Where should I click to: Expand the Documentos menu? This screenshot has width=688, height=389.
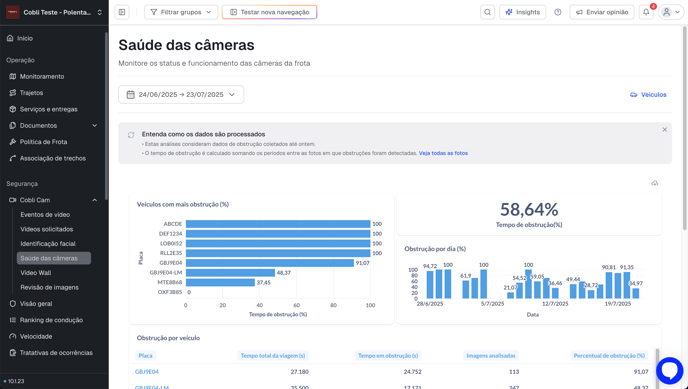[x=53, y=126]
